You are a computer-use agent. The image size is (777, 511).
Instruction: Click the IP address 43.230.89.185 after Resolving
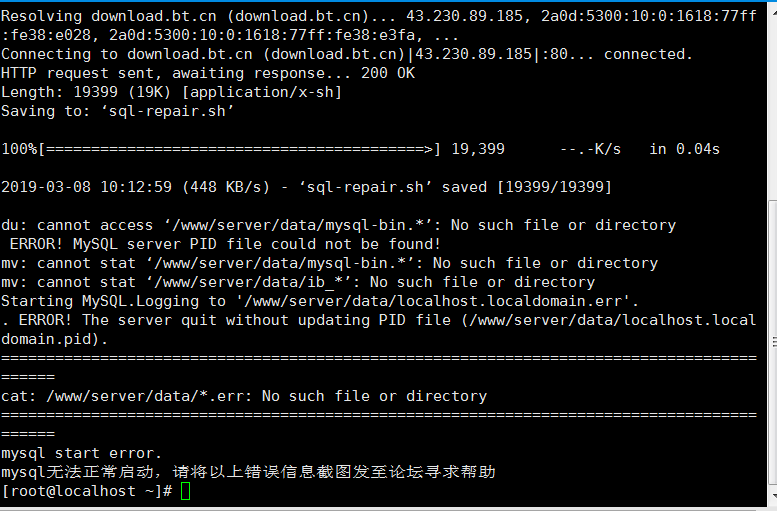(x=464, y=16)
